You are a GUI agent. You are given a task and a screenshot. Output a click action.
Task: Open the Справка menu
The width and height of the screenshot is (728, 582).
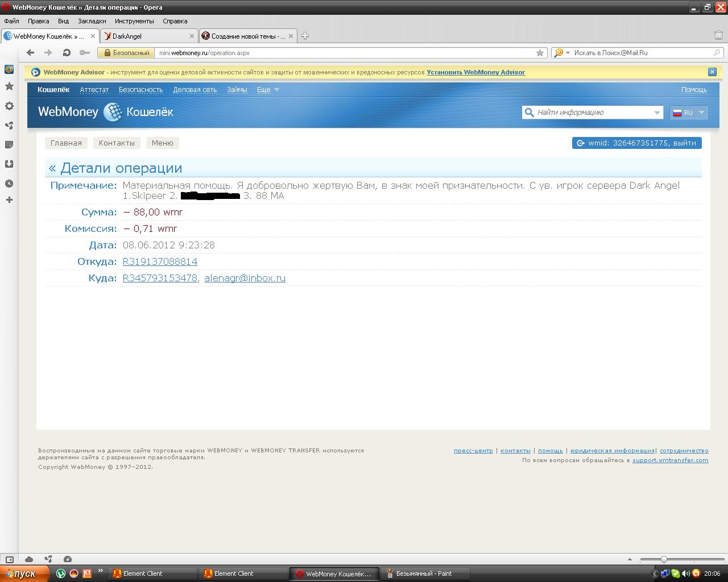[x=175, y=21]
